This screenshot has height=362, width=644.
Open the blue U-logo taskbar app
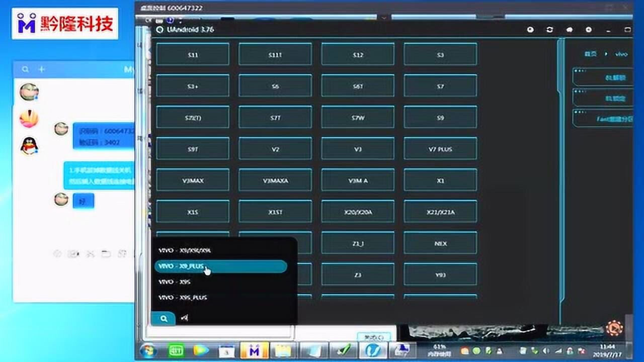coord(373,350)
